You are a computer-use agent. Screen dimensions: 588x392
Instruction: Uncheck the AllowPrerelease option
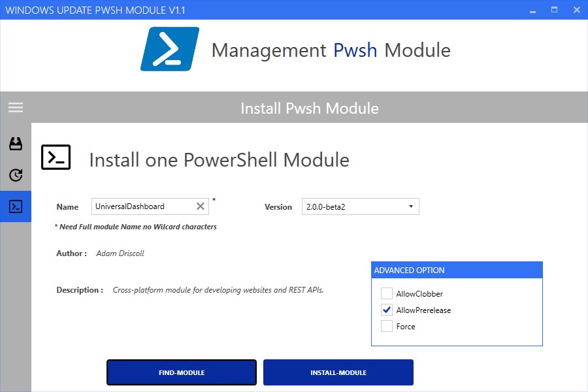coord(387,310)
